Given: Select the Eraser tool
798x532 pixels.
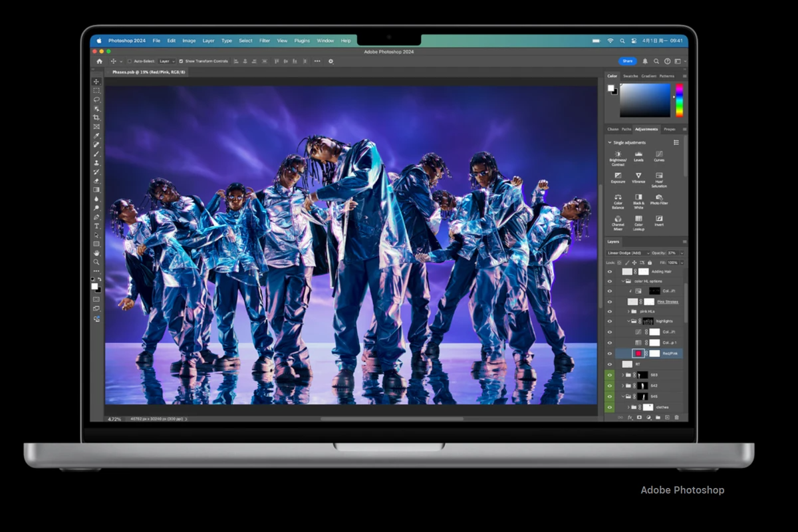Looking at the screenshot, I should tap(96, 181).
